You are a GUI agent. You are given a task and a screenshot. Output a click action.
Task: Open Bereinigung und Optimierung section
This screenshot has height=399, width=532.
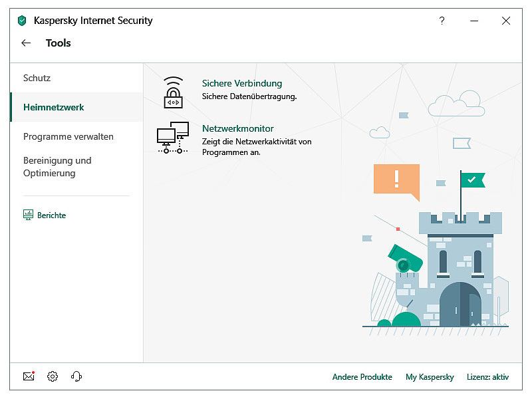click(x=57, y=167)
